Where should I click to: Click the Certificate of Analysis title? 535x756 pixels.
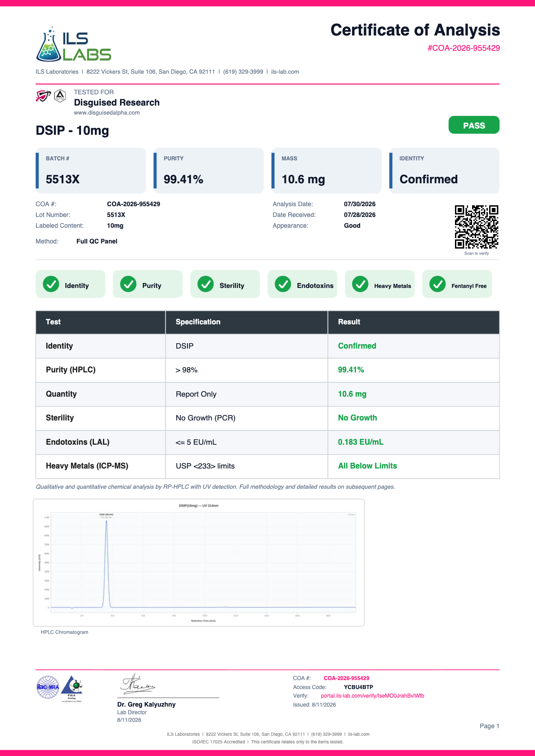415,30
